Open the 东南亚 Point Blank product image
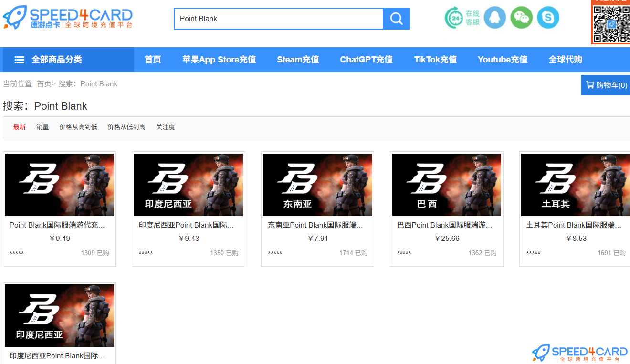 (x=317, y=185)
